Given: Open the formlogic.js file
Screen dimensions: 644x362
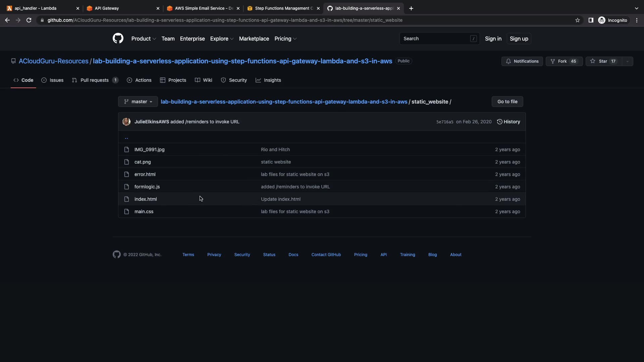Looking at the screenshot, I should point(147,187).
